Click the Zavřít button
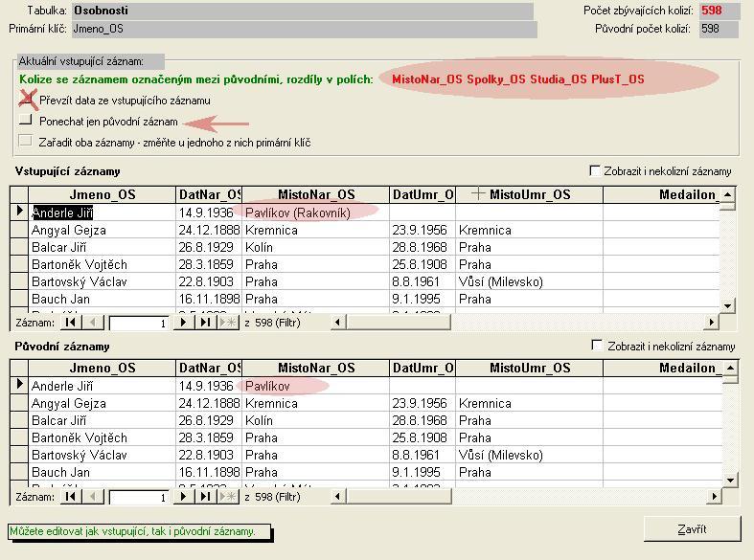Viewport: 754px width, 560px height. tap(692, 529)
